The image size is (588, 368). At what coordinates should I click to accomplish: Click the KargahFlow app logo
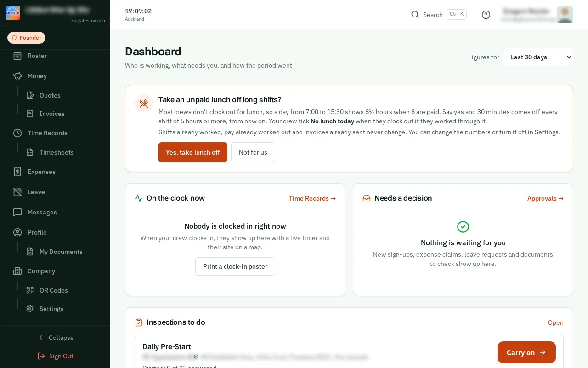pyautogui.click(x=13, y=13)
